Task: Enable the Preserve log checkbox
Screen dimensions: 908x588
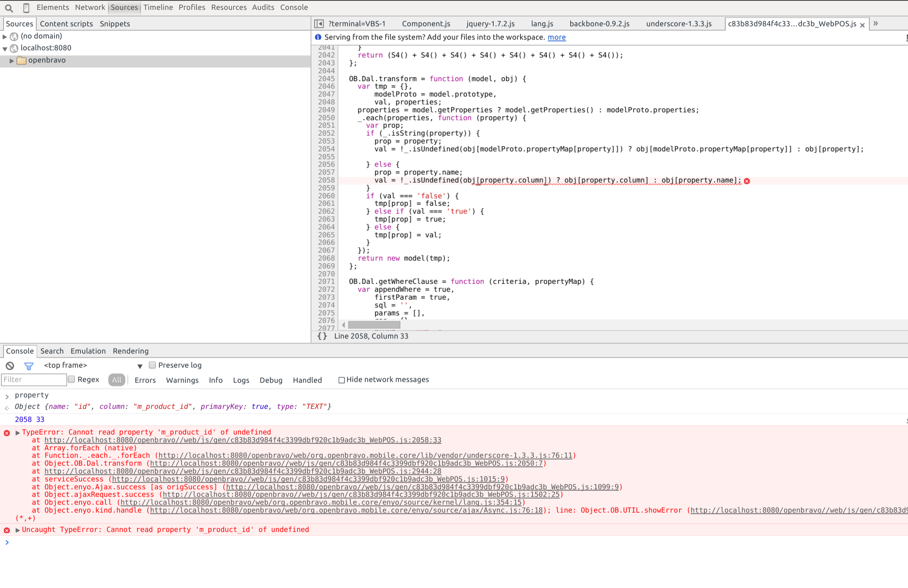Action: pos(152,365)
